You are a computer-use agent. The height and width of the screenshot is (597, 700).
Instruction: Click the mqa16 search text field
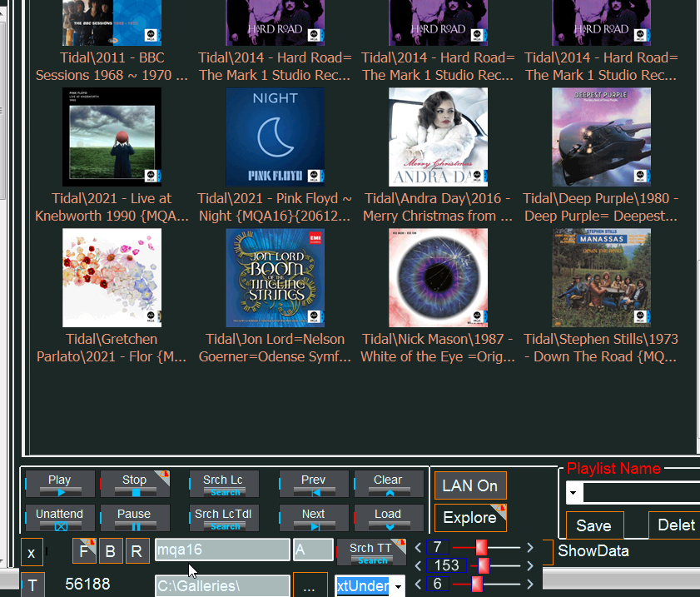point(222,550)
